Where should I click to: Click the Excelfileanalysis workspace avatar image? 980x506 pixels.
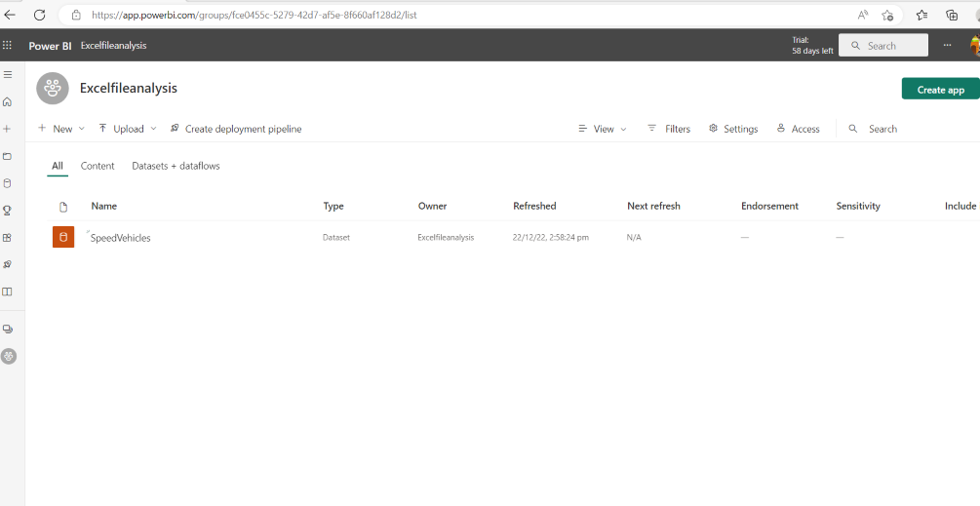(53, 88)
